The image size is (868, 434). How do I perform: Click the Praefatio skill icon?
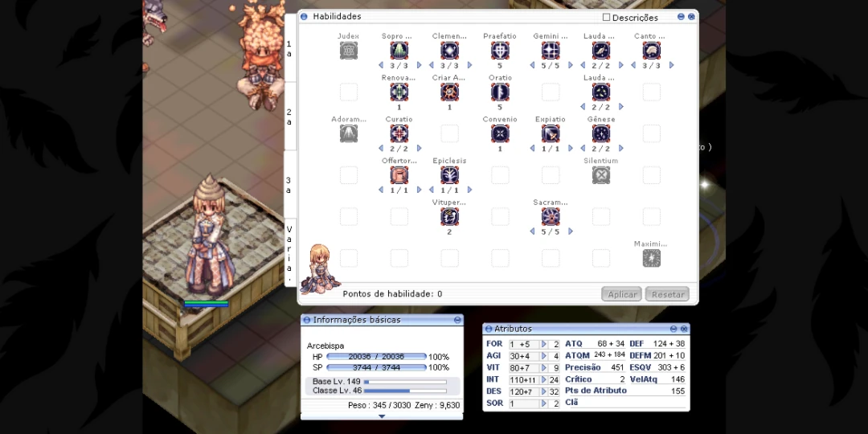coord(500,51)
